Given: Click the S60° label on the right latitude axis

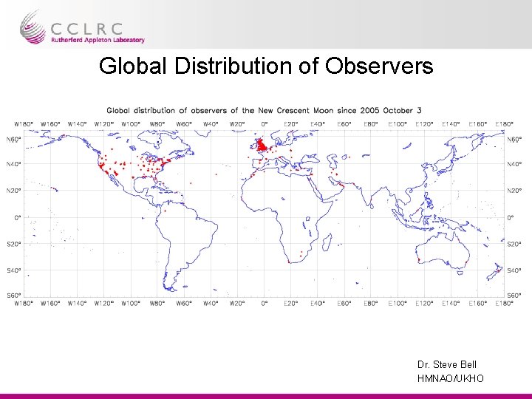Looking at the screenshot, I should click(515, 295).
